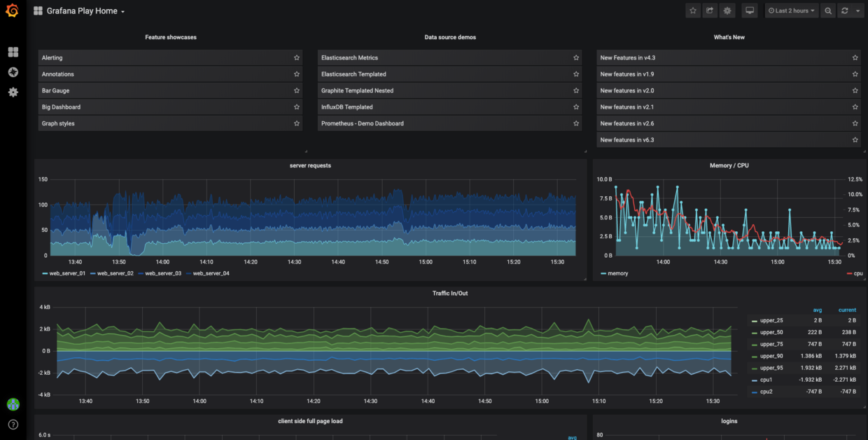Sort Traffic legend by avg column
The height and width of the screenshot is (440, 868).
818,310
